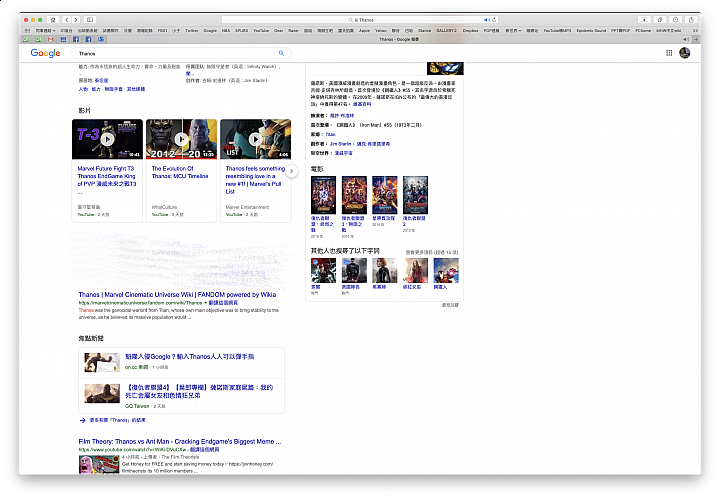Go back using Safari's back arrow

point(67,20)
